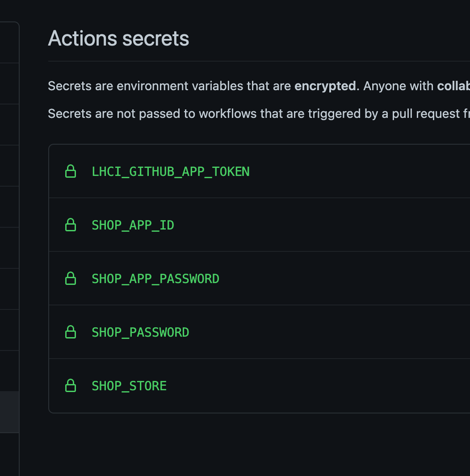Open the SHOP_PASSWORD secret

tap(140, 332)
